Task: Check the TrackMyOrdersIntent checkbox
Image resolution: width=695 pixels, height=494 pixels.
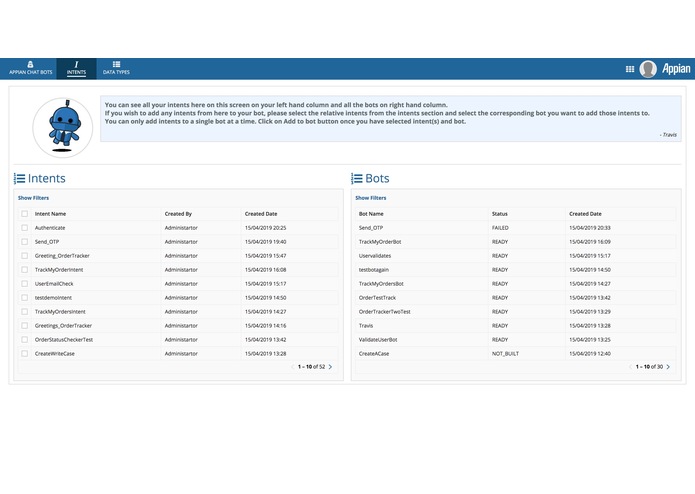Action: coord(24,311)
